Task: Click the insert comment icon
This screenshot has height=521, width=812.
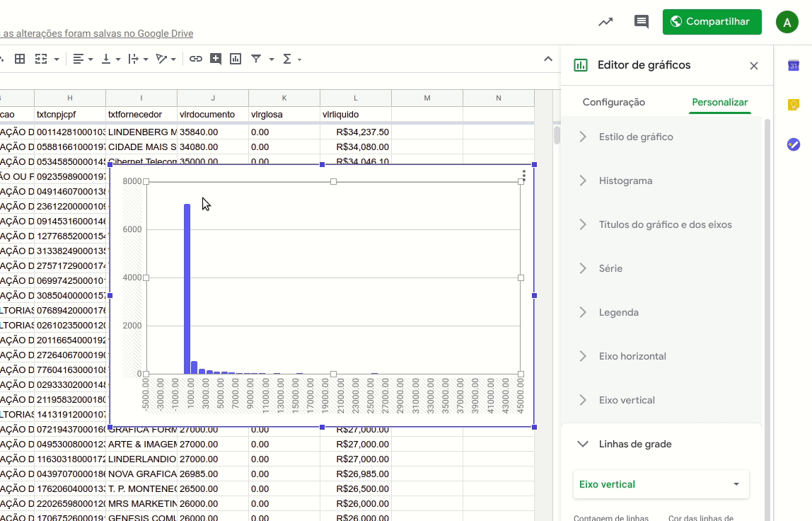Action: (x=216, y=59)
